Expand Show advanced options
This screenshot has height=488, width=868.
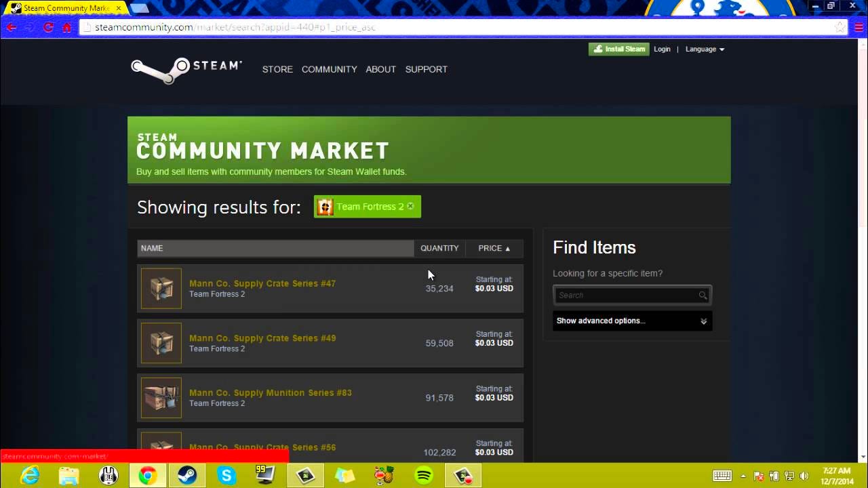pos(632,321)
